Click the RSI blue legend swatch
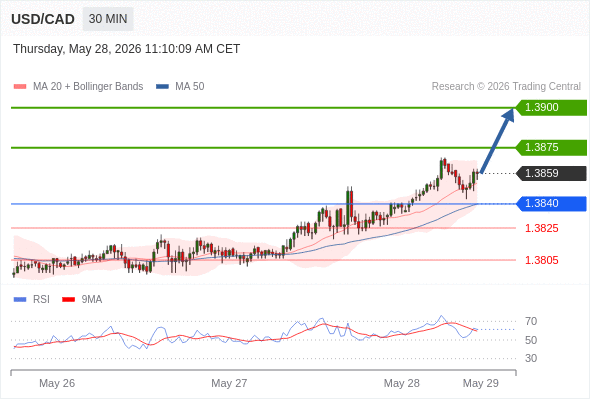 click(20, 300)
